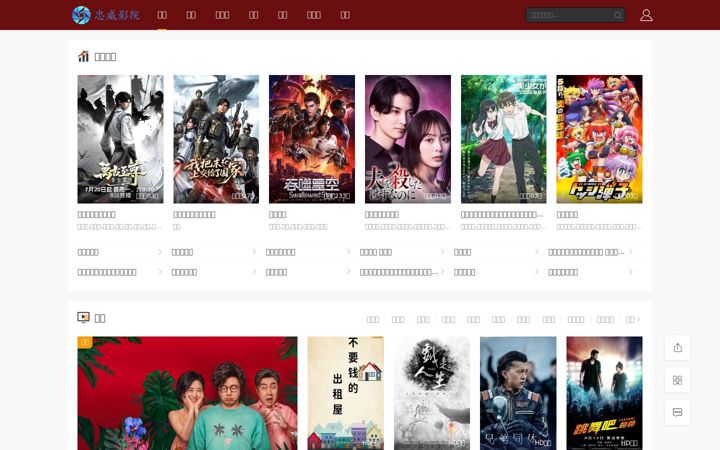
Task: Open the first link in second ranking list row
Action: coord(107,272)
